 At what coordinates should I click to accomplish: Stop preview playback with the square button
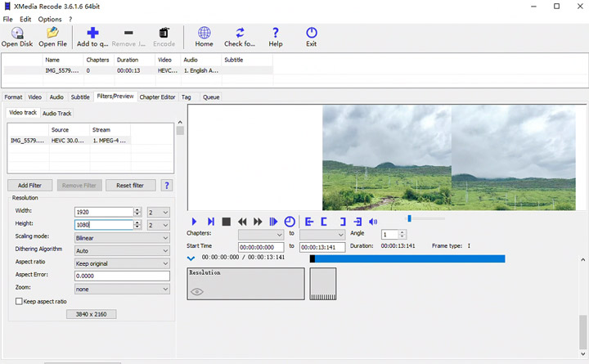point(226,222)
